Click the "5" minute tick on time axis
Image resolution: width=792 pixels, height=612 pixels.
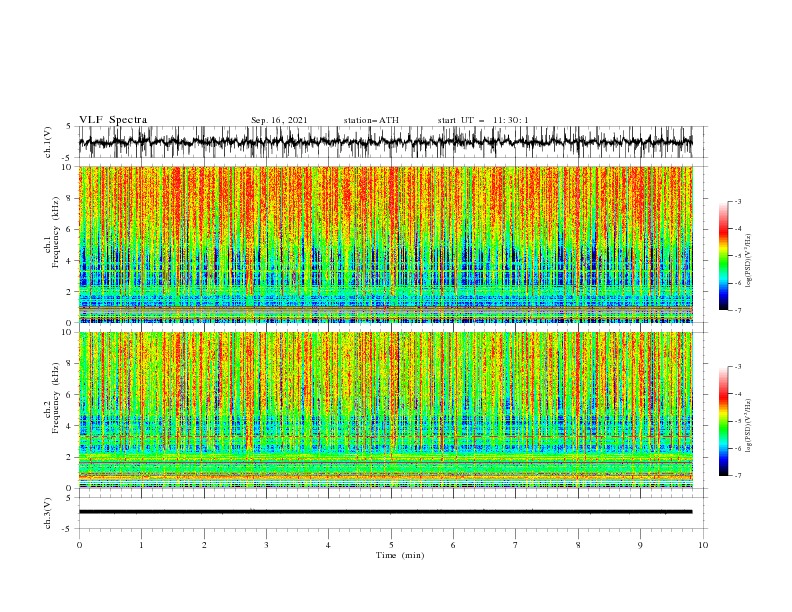391,545
